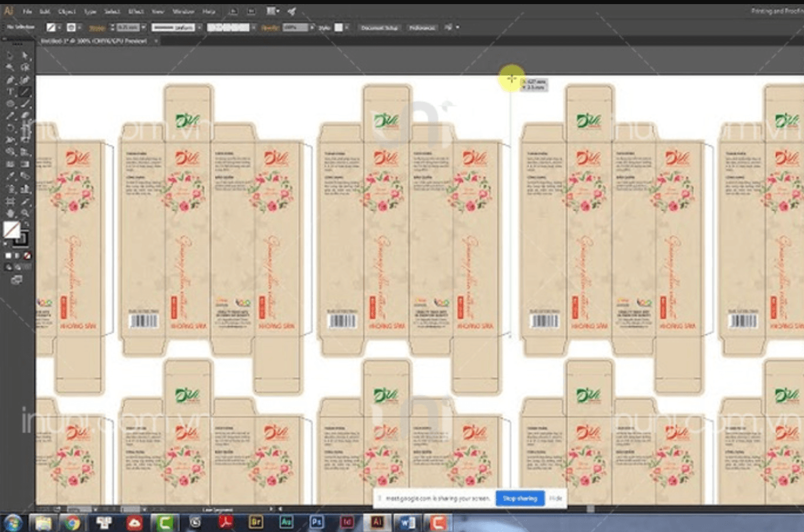The image size is (804, 532).
Task: Select the Eyedropper tool
Action: (10, 176)
